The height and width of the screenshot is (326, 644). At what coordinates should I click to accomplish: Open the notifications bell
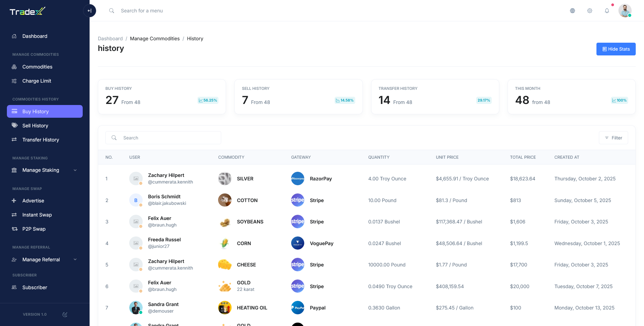tap(607, 11)
